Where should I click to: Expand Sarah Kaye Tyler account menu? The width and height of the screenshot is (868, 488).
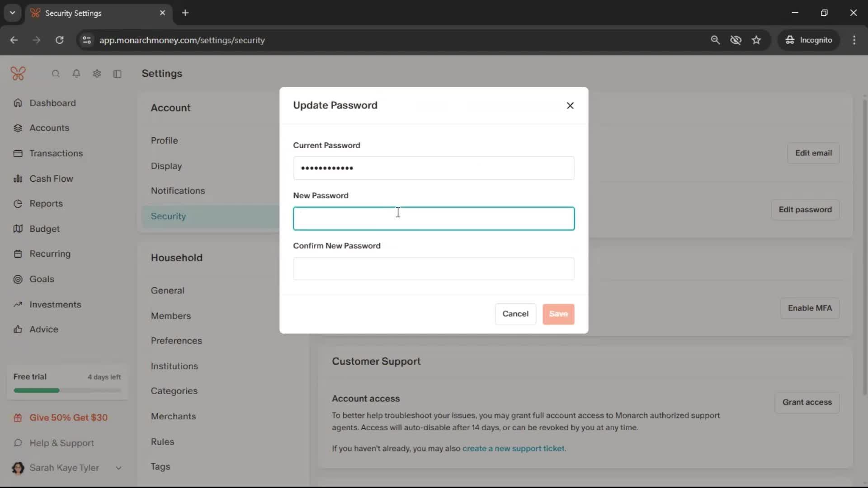pyautogui.click(x=118, y=468)
